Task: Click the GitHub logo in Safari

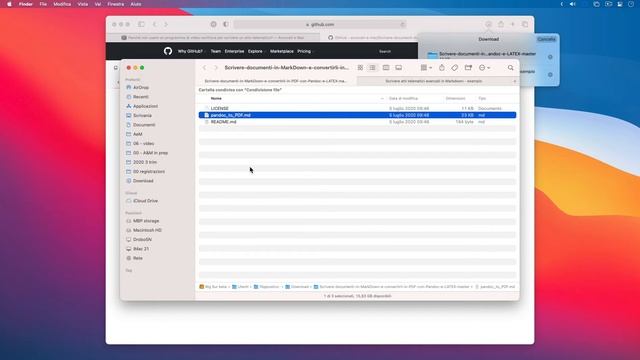Action: click(x=168, y=51)
